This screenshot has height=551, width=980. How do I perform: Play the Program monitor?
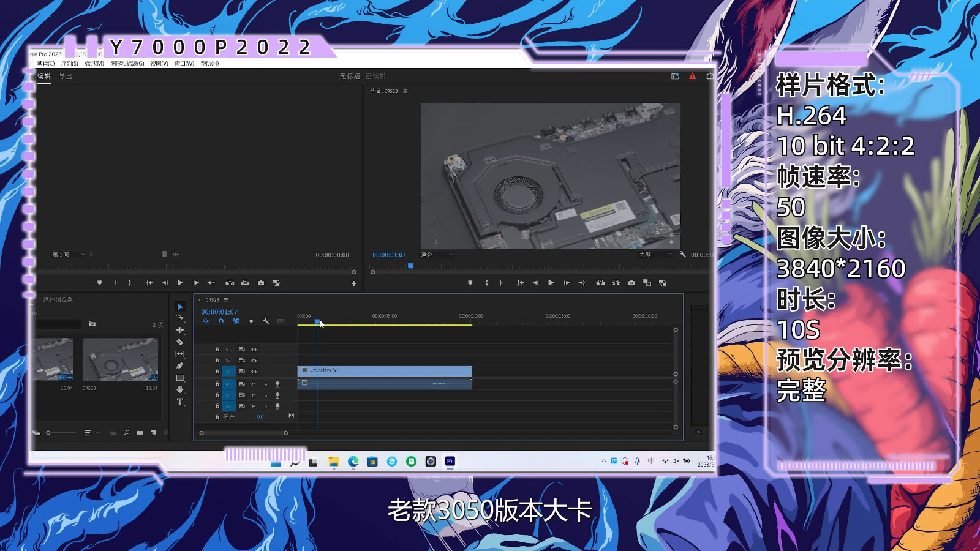coord(551,283)
